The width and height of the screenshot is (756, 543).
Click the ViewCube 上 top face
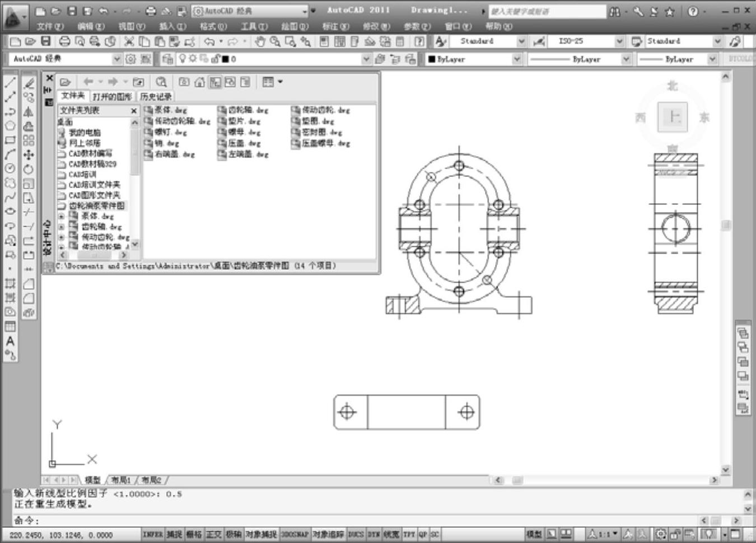673,117
